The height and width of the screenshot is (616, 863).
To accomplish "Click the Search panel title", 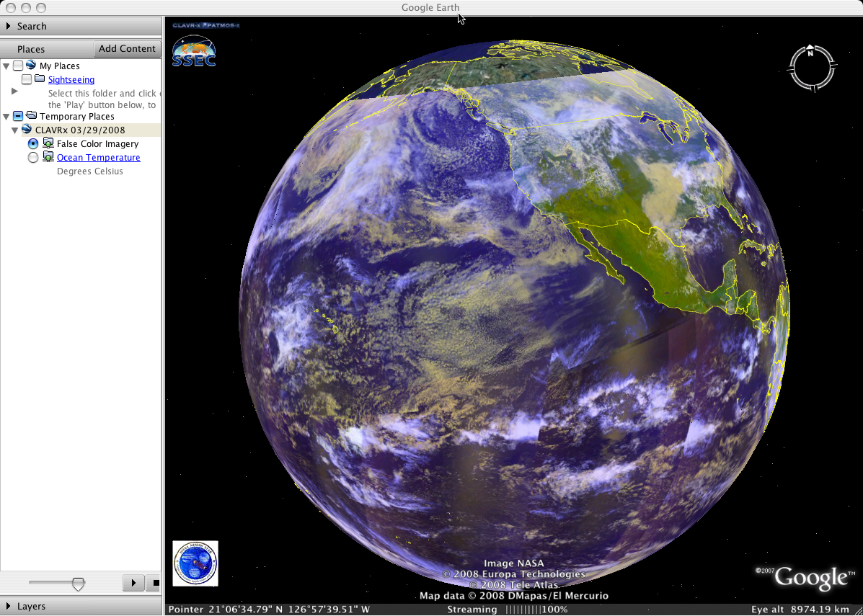I will tap(32, 26).
